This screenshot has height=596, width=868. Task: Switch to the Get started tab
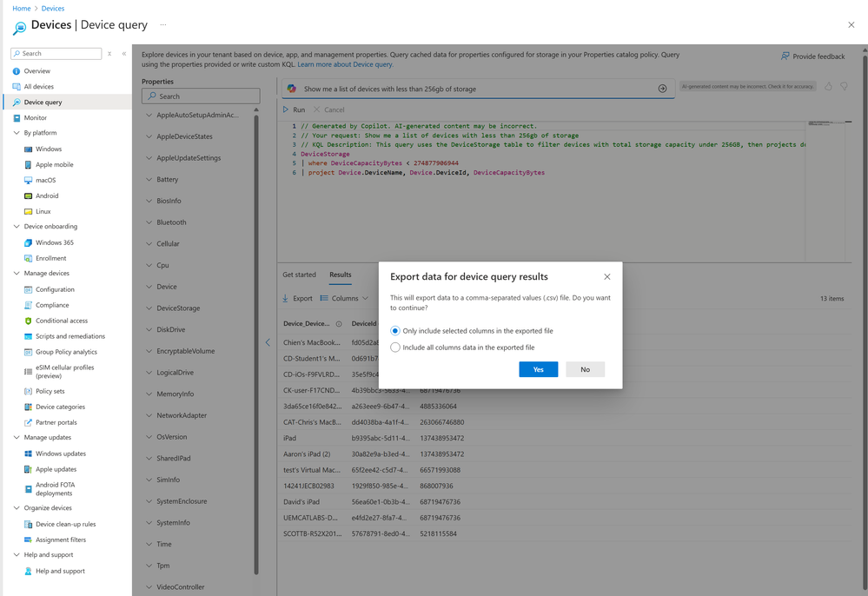(299, 275)
